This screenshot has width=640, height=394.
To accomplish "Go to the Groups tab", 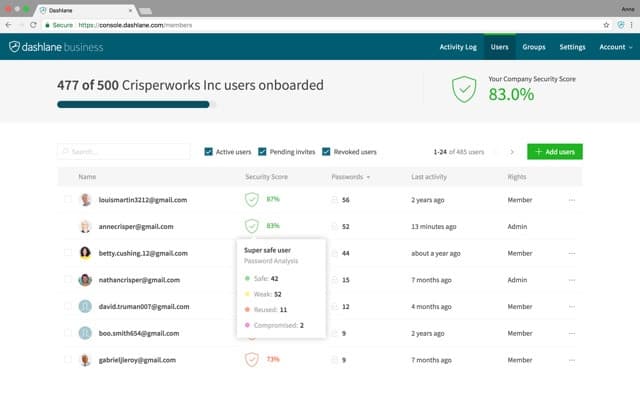I will click(x=534, y=47).
